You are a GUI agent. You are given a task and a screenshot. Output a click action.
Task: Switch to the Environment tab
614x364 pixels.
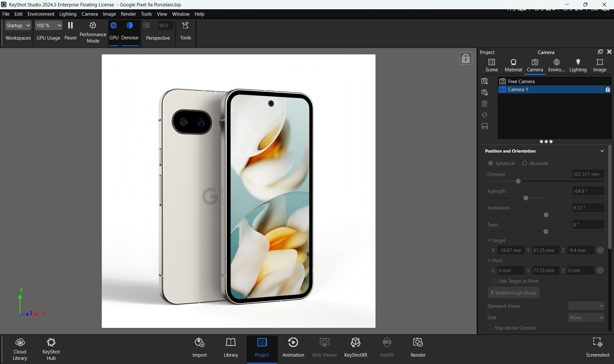(x=556, y=65)
